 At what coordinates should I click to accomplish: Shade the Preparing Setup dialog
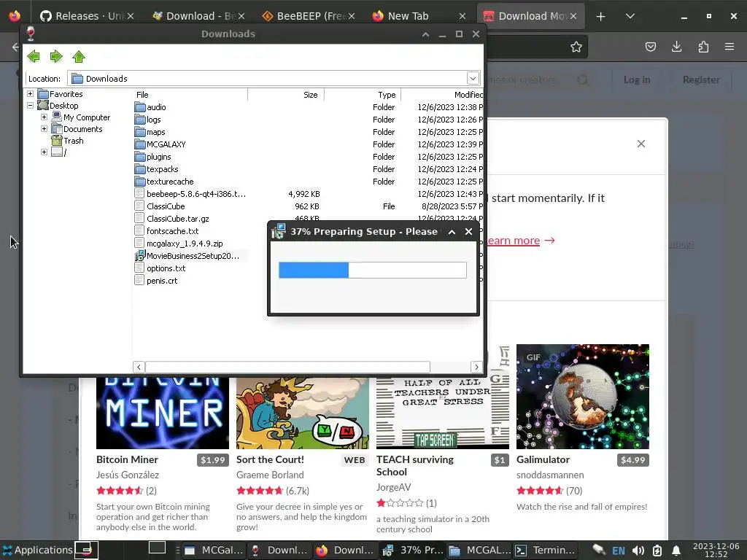452,232
